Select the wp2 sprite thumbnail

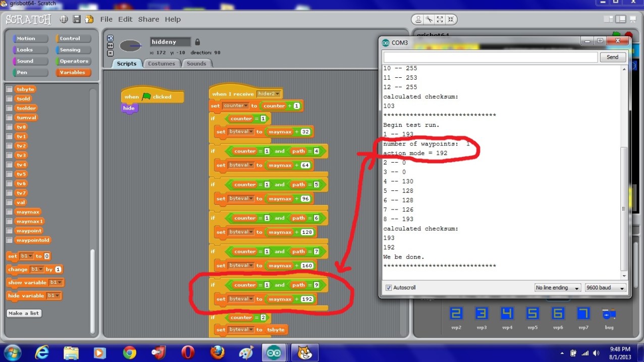tap(456, 314)
